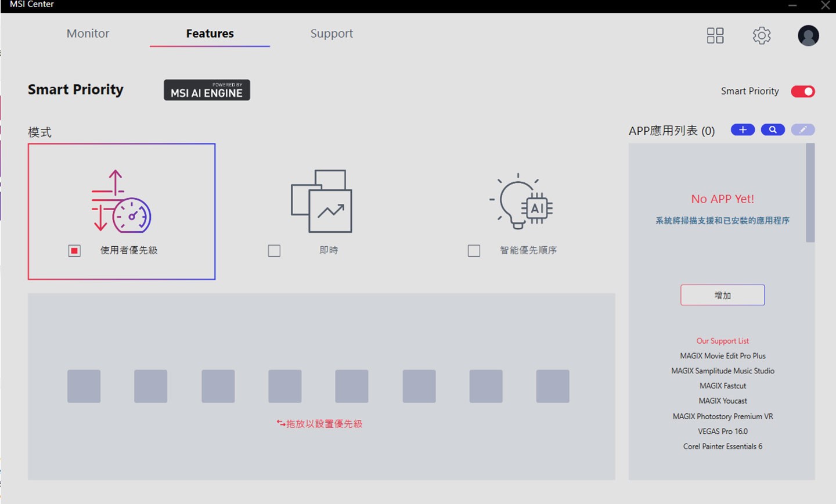
Task: Close the MSI Center window
Action: tap(825, 5)
